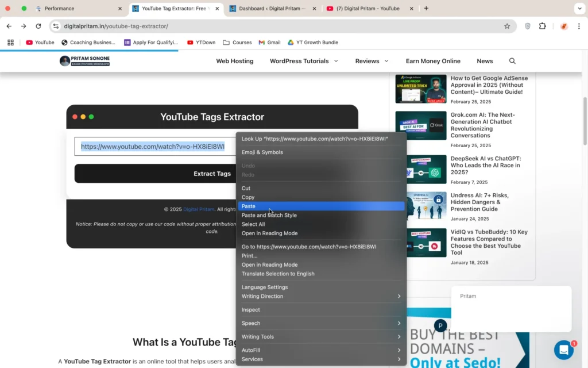The image size is (588, 368).
Task: Click the page vertical scrollbar
Action: click(585, 121)
